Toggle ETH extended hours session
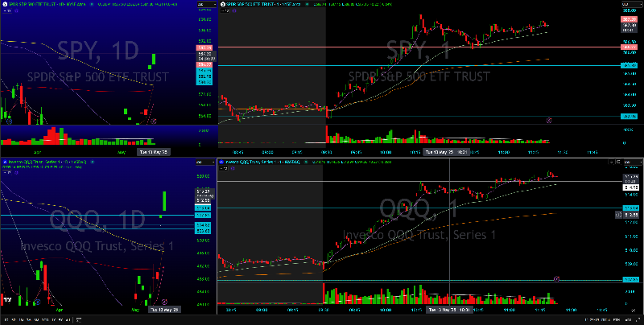Viewport: 644px width, 325px height. click(617, 319)
